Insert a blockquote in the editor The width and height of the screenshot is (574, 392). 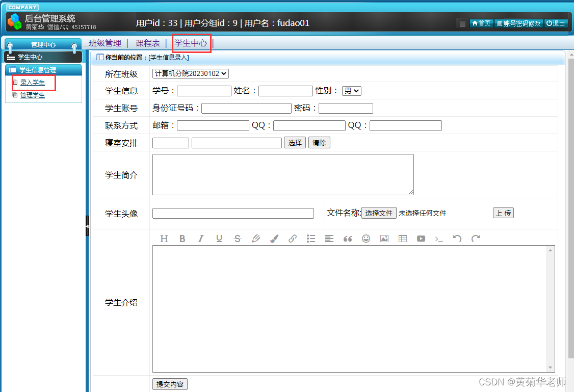tap(348, 238)
